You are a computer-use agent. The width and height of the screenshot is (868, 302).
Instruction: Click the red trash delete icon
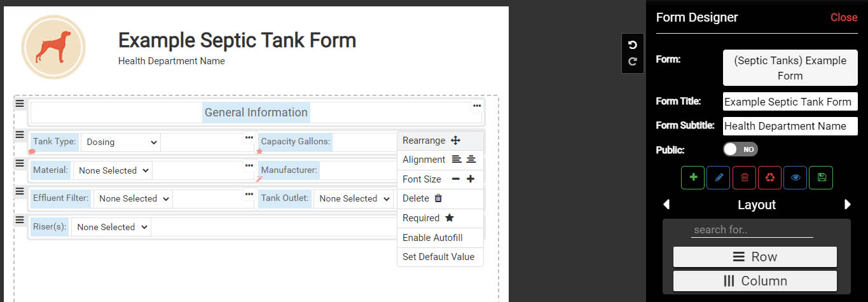(744, 178)
